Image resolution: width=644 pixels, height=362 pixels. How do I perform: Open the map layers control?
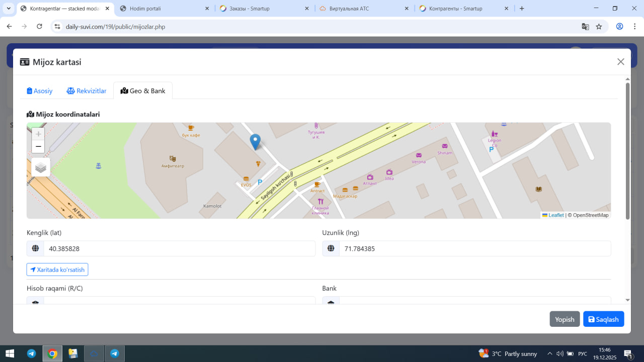point(41,167)
